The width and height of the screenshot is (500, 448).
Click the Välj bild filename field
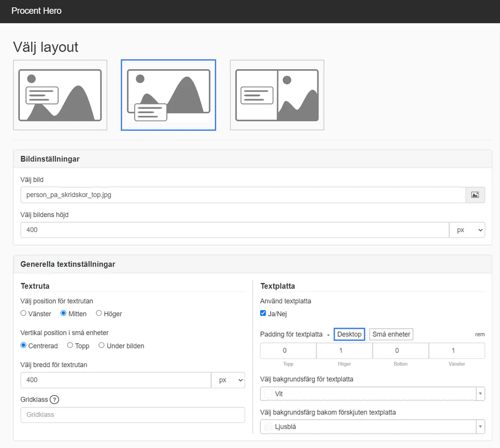tap(243, 195)
